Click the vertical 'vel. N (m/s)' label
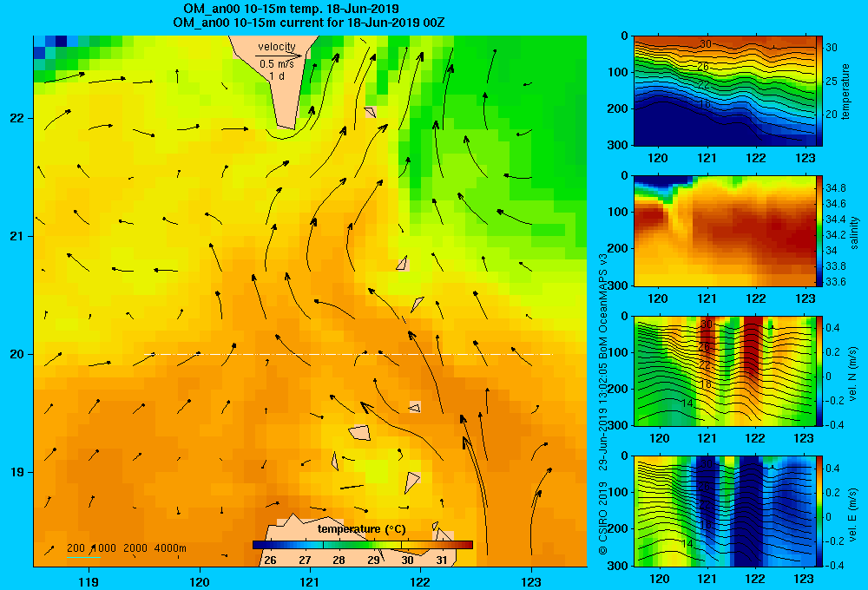The image size is (868, 590). pyautogui.click(x=853, y=374)
